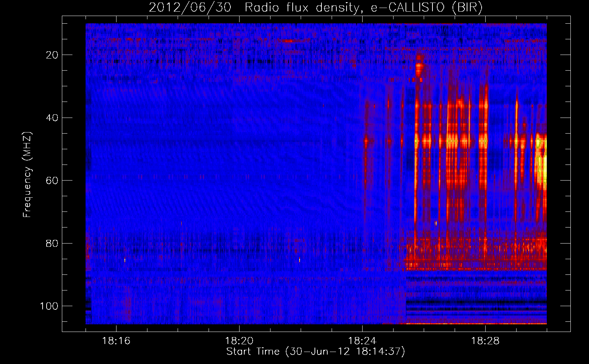Click the 100 MHz frequency tick label
The height and width of the screenshot is (364, 589).
[49, 306]
